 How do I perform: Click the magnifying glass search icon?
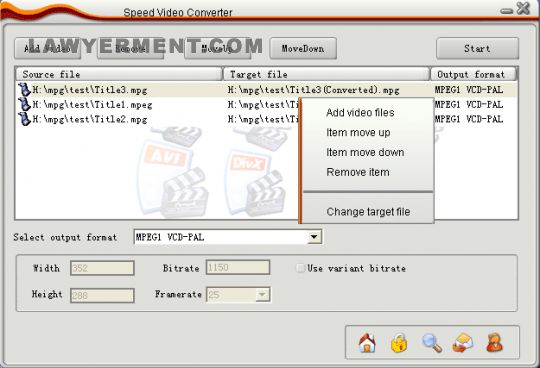tap(432, 343)
